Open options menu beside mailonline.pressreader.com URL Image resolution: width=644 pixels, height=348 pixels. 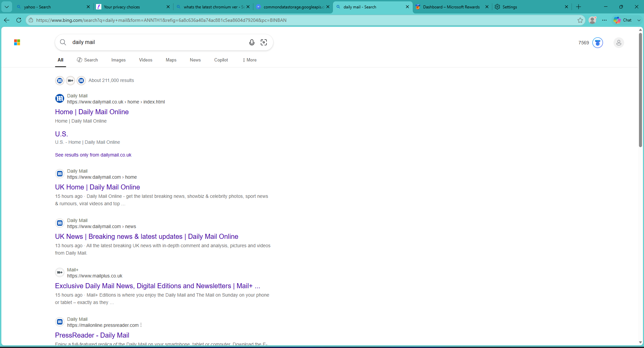click(x=141, y=325)
